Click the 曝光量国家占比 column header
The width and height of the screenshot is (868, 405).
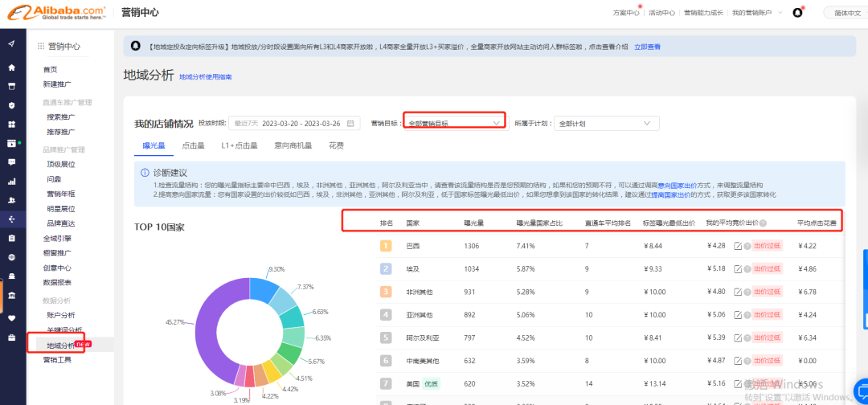pos(539,223)
